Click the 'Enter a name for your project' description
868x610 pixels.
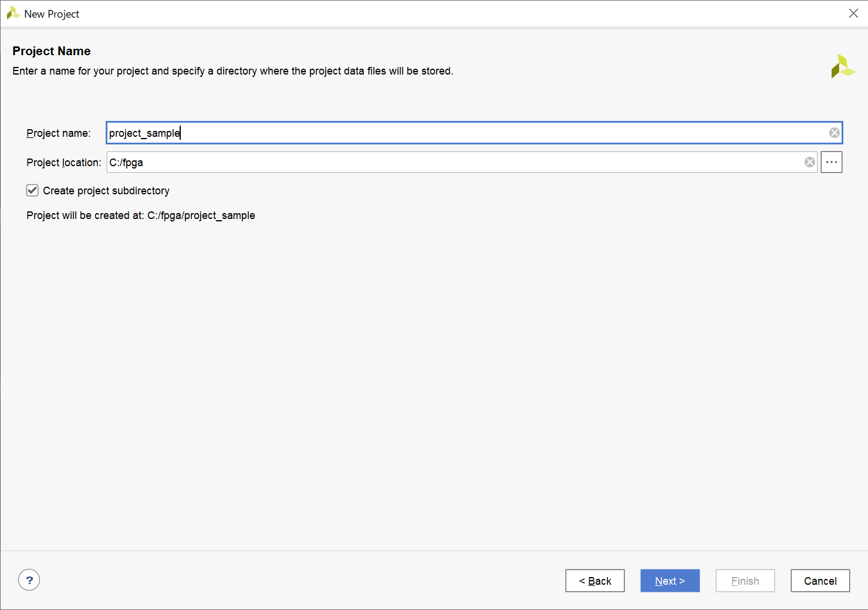[x=232, y=71]
